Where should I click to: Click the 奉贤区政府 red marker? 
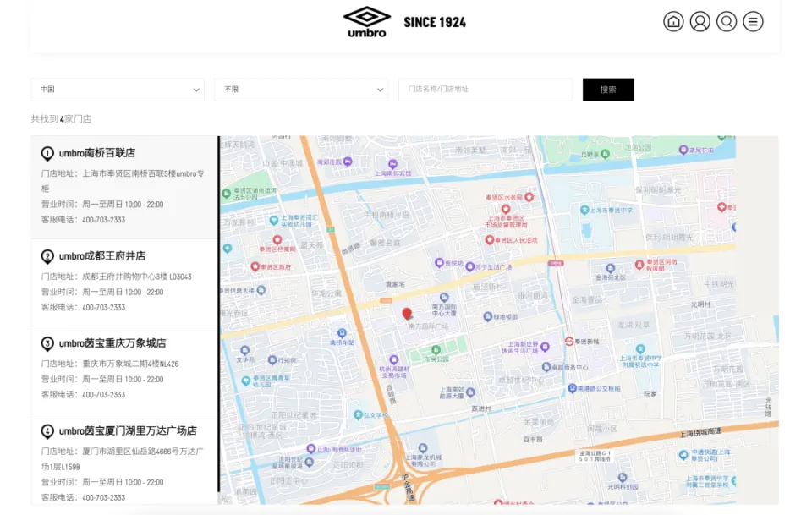pos(255,266)
